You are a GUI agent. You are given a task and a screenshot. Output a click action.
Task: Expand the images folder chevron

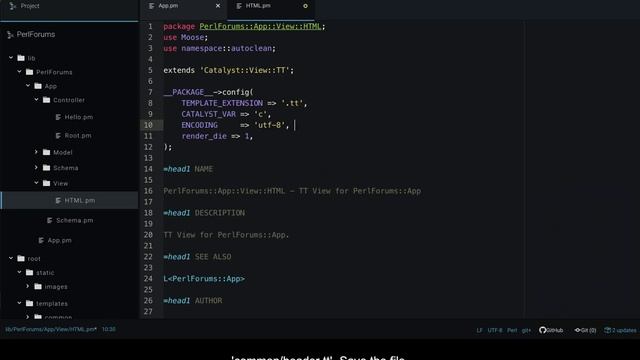coord(28,286)
